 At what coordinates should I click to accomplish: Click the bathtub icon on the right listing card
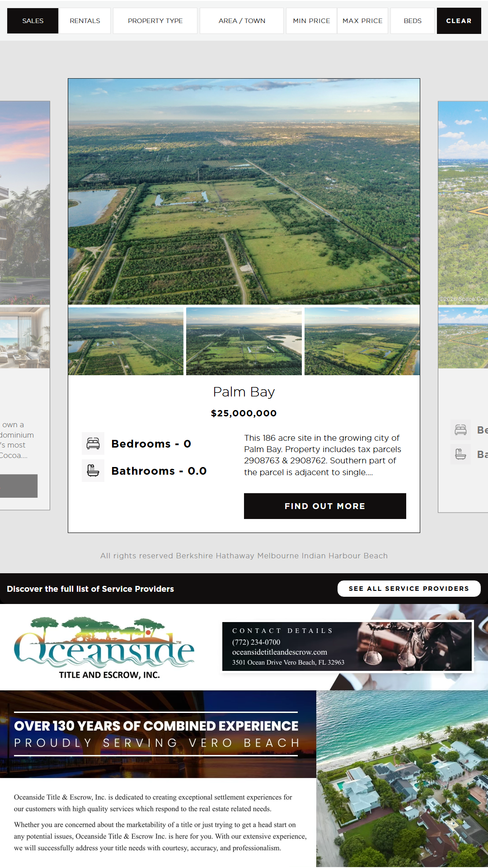point(460,454)
